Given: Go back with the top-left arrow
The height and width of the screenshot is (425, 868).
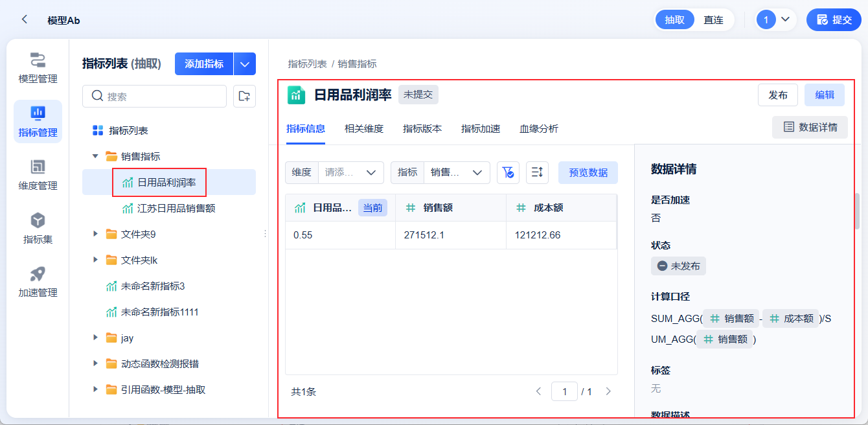Looking at the screenshot, I should (x=25, y=19).
